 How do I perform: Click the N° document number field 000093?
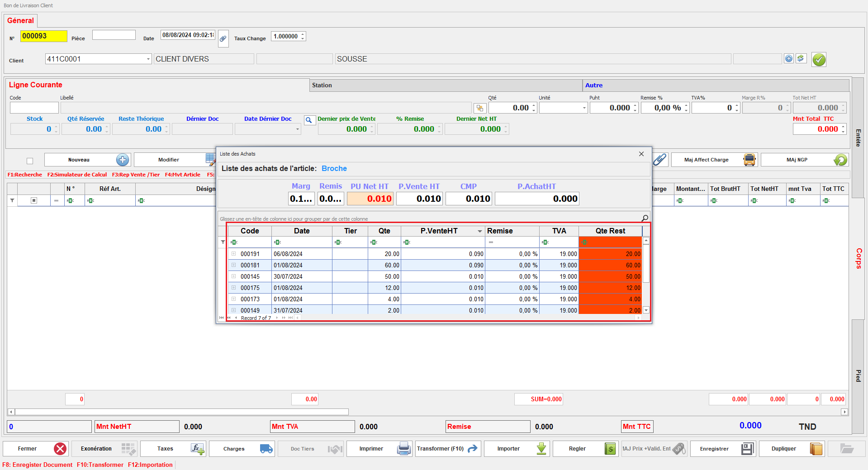pyautogui.click(x=43, y=36)
